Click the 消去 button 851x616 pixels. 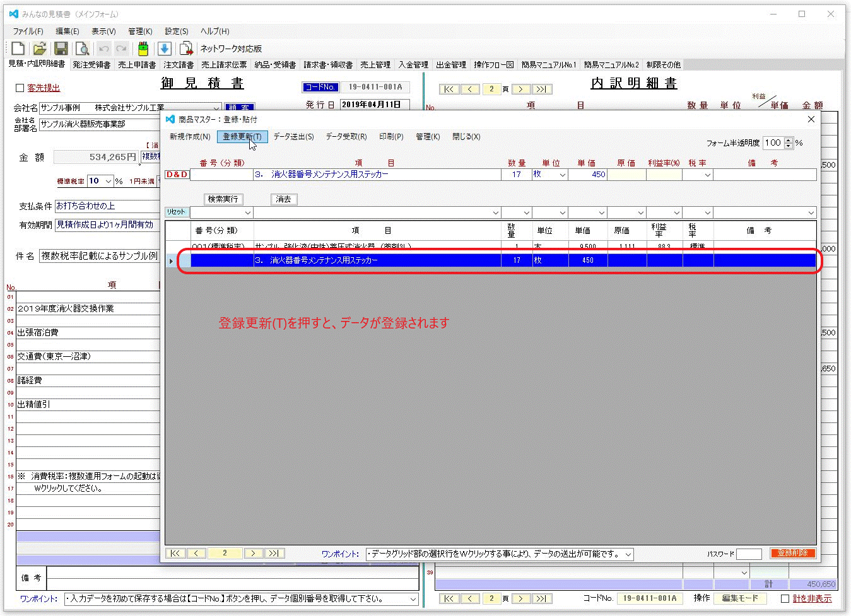click(x=284, y=199)
